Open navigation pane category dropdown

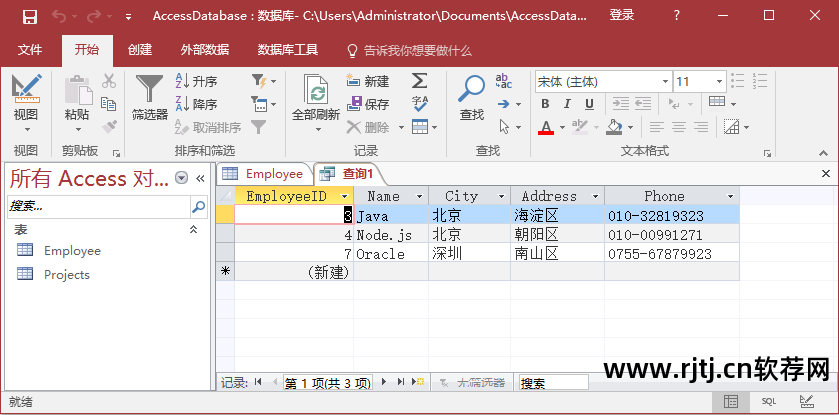tap(182, 178)
